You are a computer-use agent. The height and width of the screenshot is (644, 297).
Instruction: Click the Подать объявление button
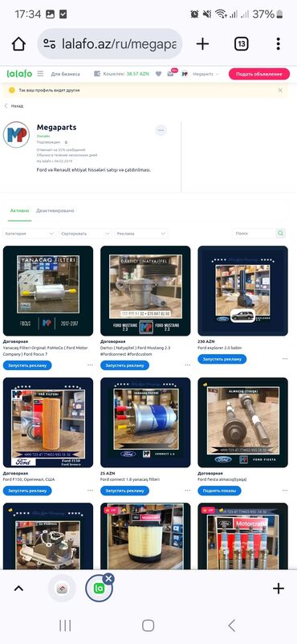(x=259, y=74)
